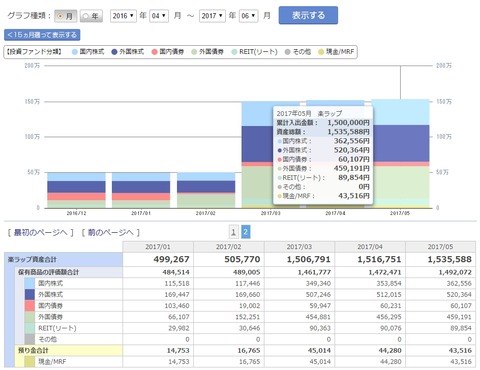Click the 2017/04 column header
This screenshot has width=480, height=370.
pos(370,247)
